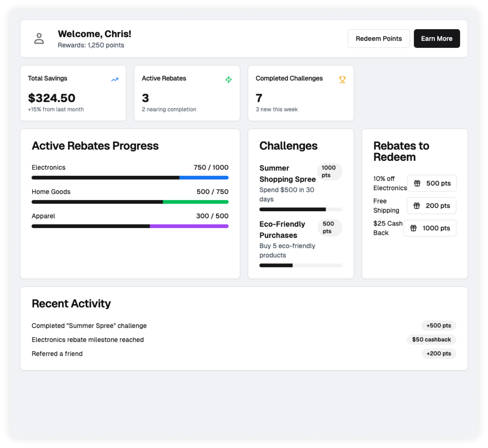Click the Earn More button
Viewport: 488px width, 448px height.
pos(437,38)
